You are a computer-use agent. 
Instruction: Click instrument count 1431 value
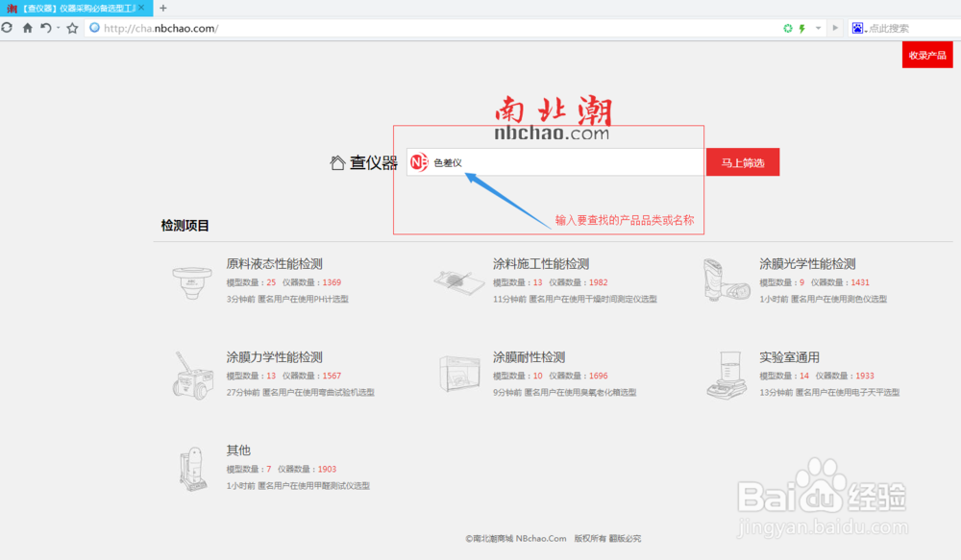pyautogui.click(x=860, y=282)
